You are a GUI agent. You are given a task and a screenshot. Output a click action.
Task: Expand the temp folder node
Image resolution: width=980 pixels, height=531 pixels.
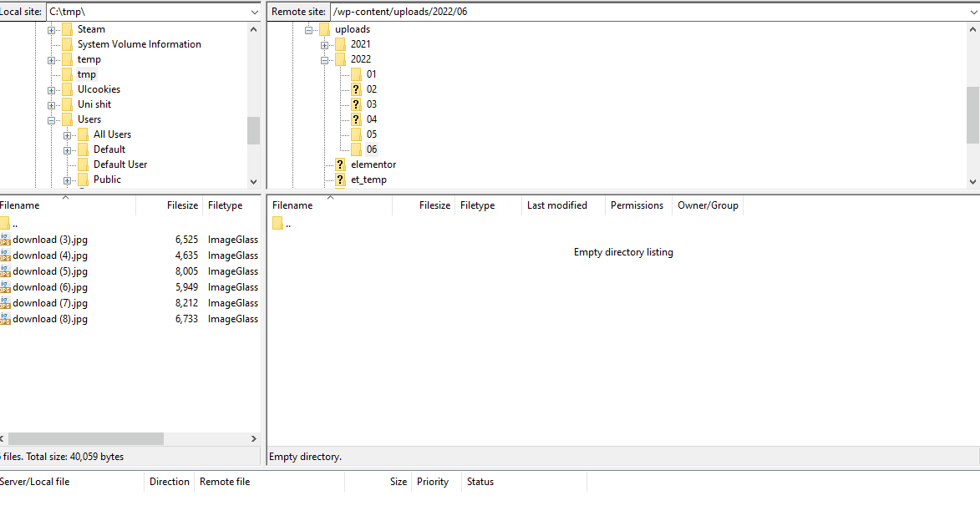52,60
